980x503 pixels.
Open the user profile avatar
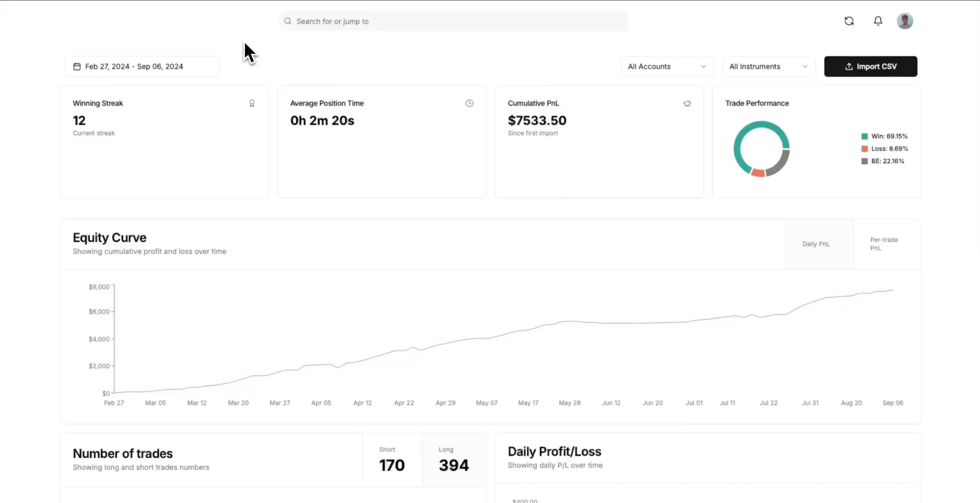(x=905, y=21)
